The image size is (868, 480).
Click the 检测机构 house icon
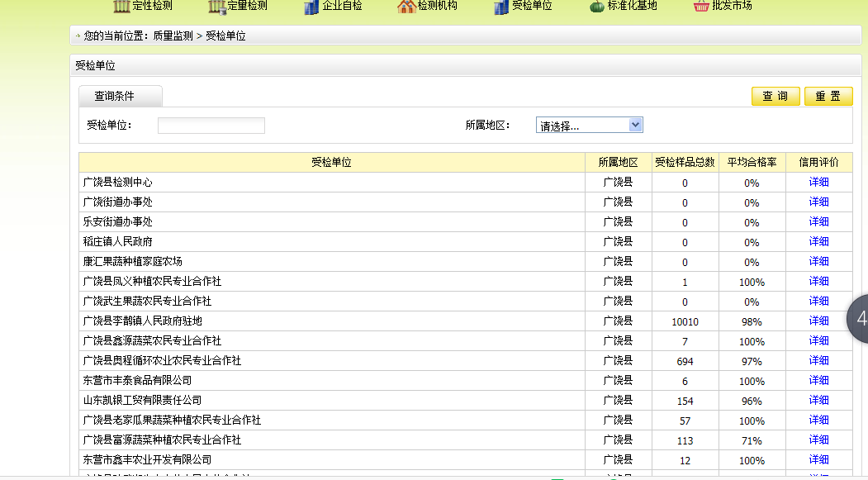tap(406, 7)
